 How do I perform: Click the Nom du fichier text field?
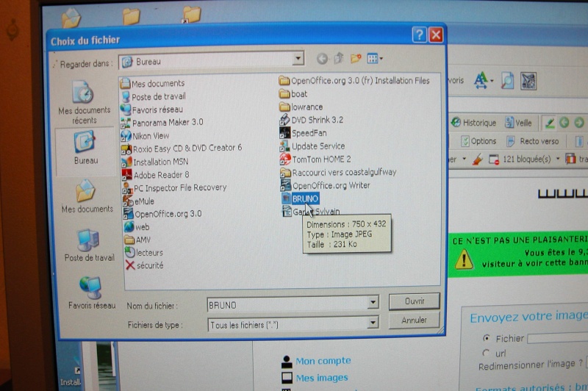287,304
